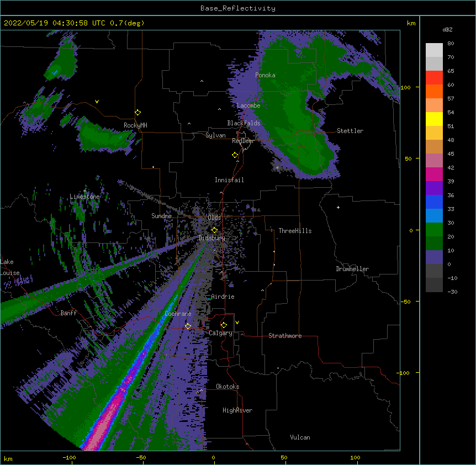This screenshot has height=465, width=476.
Task: Pick the light blue 33-30 dBZ swatch
Action: tap(434, 216)
